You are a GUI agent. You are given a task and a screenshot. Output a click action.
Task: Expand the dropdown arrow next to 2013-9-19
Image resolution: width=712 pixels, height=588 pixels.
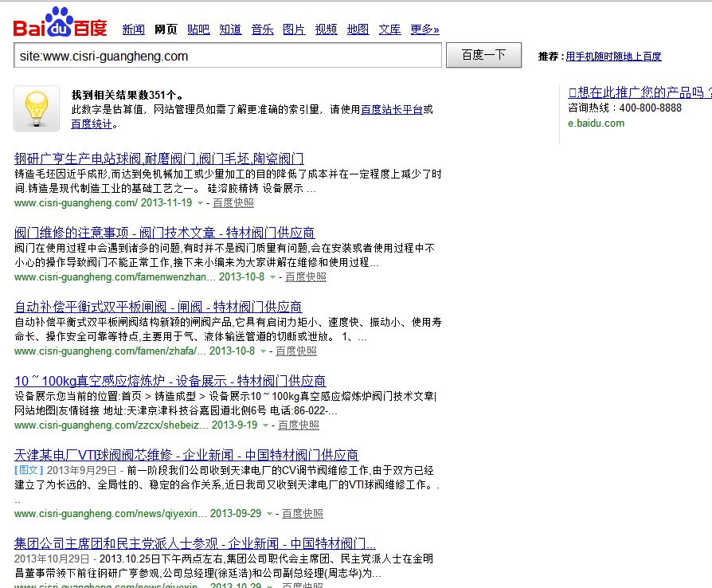pos(265,425)
